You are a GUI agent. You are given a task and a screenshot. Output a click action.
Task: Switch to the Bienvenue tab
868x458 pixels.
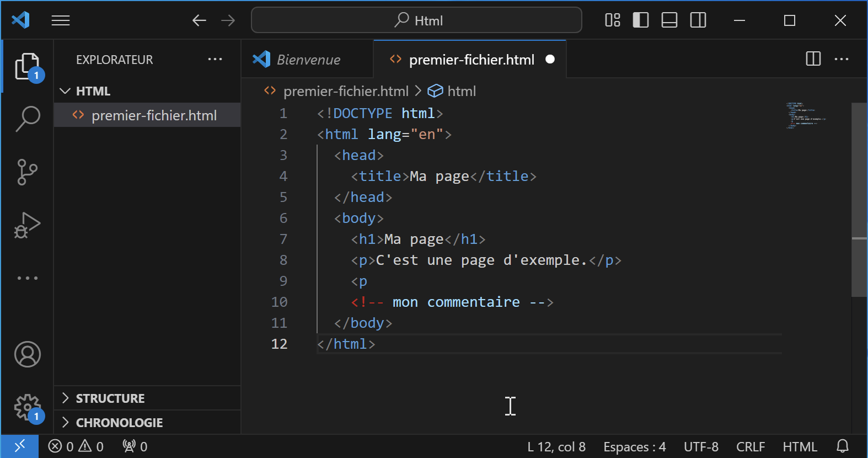tap(307, 59)
